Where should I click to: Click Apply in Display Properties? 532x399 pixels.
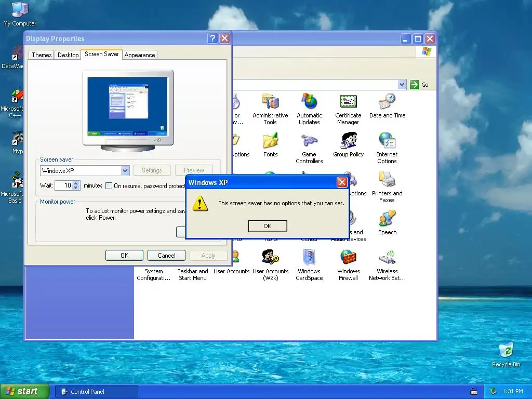(x=208, y=256)
